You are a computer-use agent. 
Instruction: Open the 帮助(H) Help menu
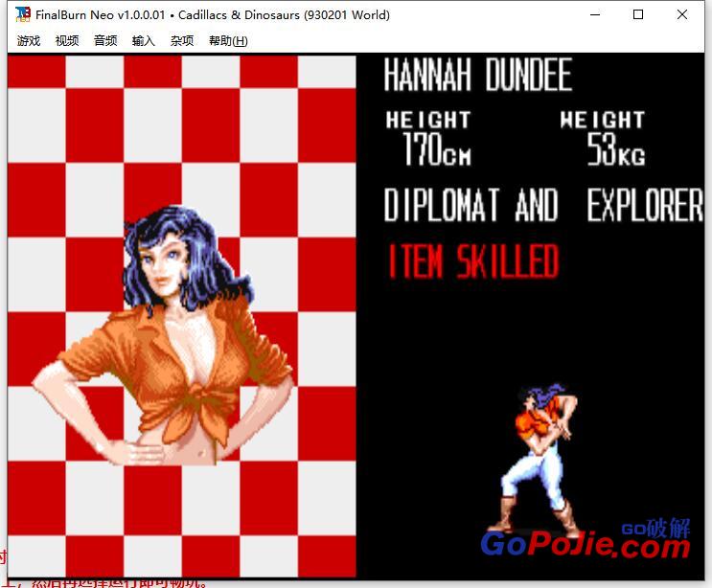pos(228,41)
